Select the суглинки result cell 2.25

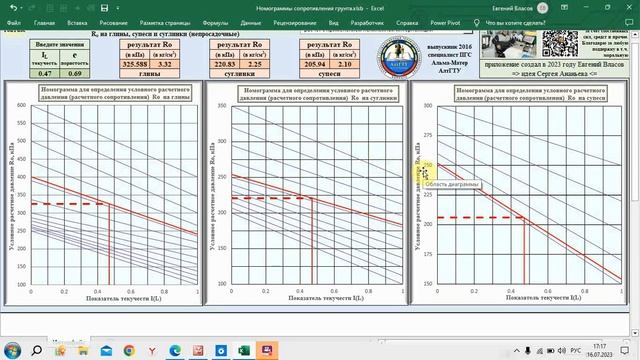(x=255, y=64)
